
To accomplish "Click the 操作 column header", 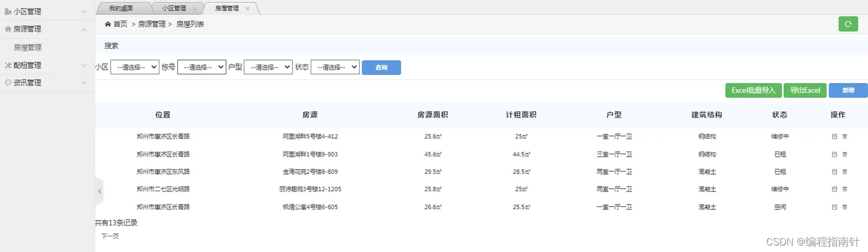I will point(838,115).
